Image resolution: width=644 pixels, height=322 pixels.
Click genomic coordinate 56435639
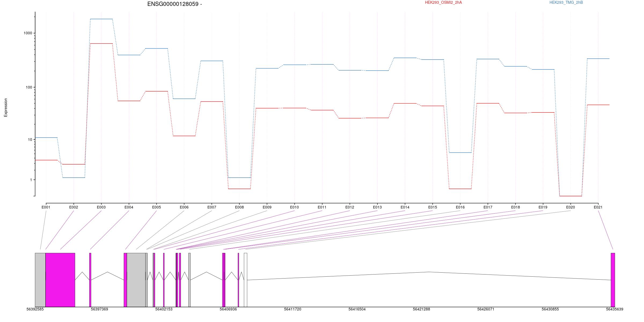[x=615, y=309]
